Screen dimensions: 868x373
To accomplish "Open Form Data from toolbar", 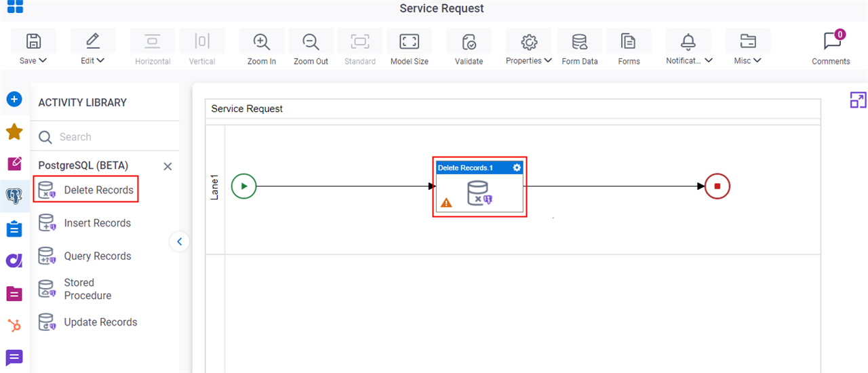I will tap(580, 48).
